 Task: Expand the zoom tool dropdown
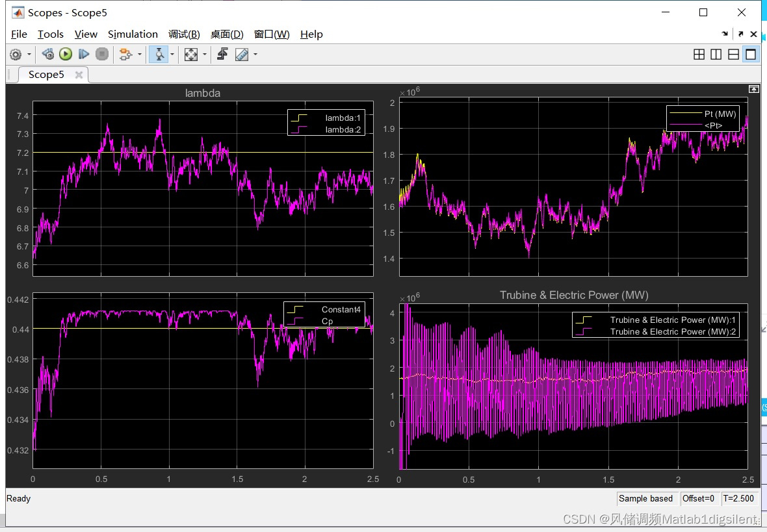(203, 54)
